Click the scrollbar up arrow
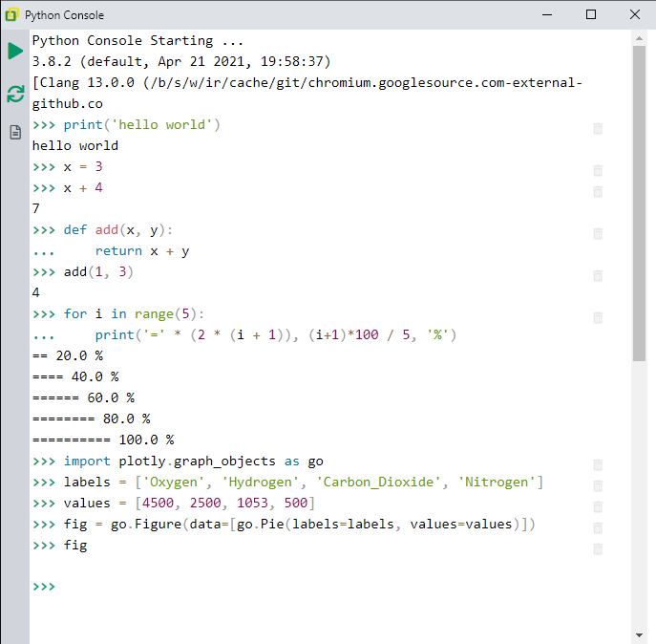The width and height of the screenshot is (656, 644). (639, 38)
